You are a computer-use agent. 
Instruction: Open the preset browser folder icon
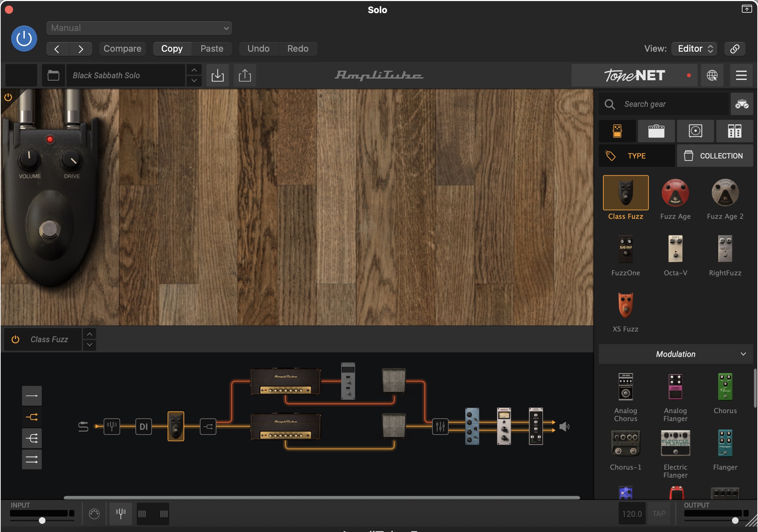[x=53, y=75]
